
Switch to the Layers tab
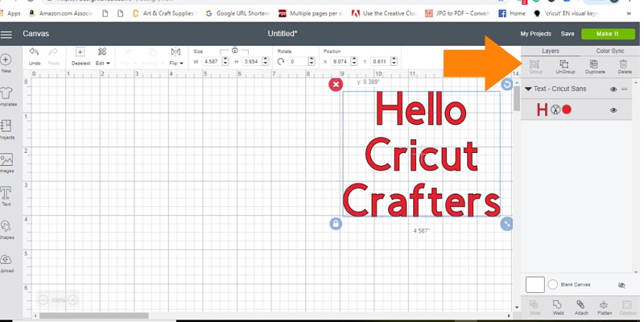[551, 51]
